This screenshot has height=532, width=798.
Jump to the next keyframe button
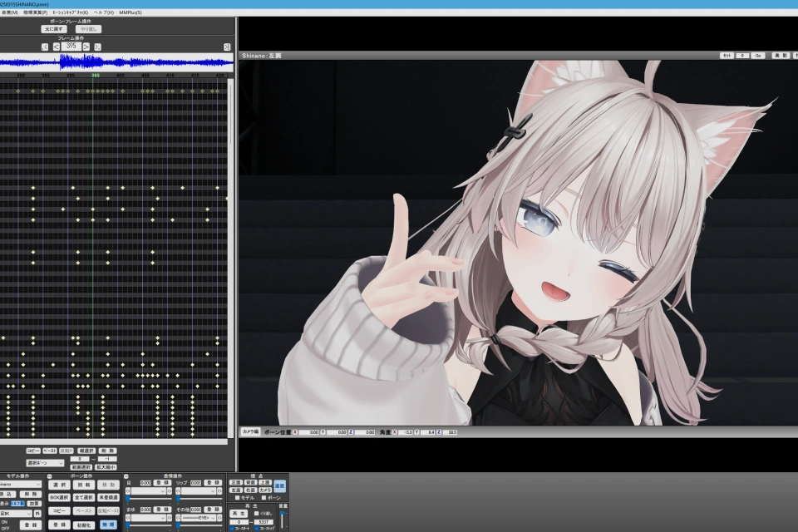click(x=98, y=47)
